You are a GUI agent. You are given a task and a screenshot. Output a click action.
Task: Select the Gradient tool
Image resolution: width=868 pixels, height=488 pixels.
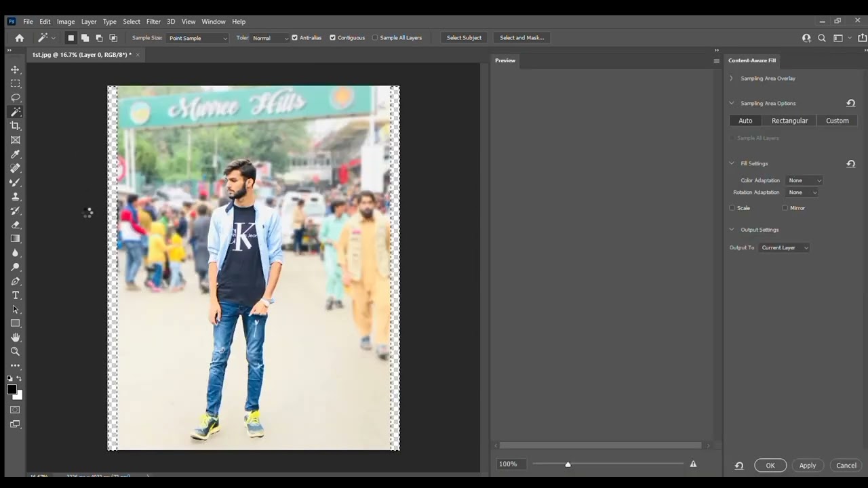coord(15,239)
